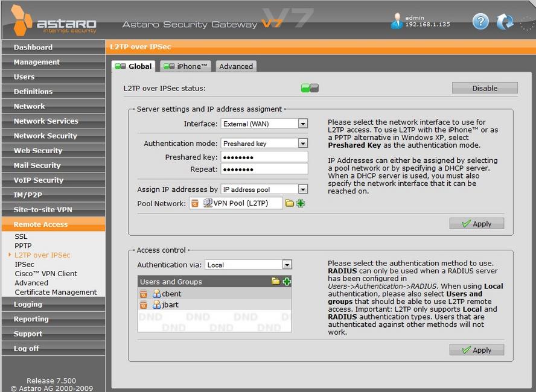536x392 pixels.
Task: Click the cbent user icon
Action: [x=156, y=294]
